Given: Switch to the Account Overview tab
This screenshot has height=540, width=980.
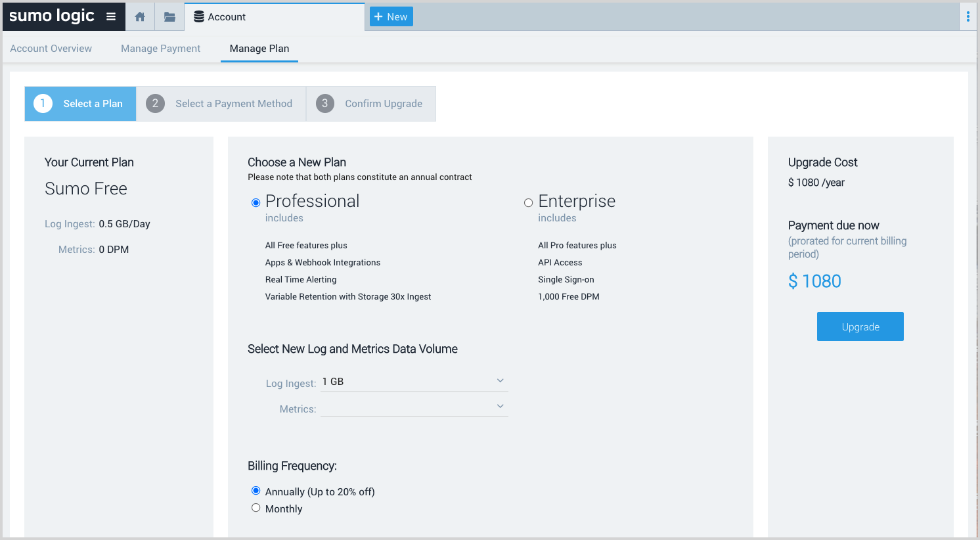Looking at the screenshot, I should click(x=51, y=48).
